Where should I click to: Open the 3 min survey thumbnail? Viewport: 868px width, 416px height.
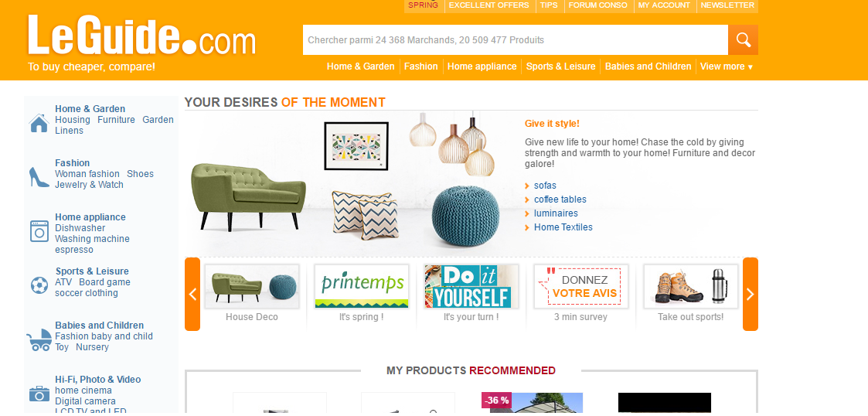click(x=580, y=286)
